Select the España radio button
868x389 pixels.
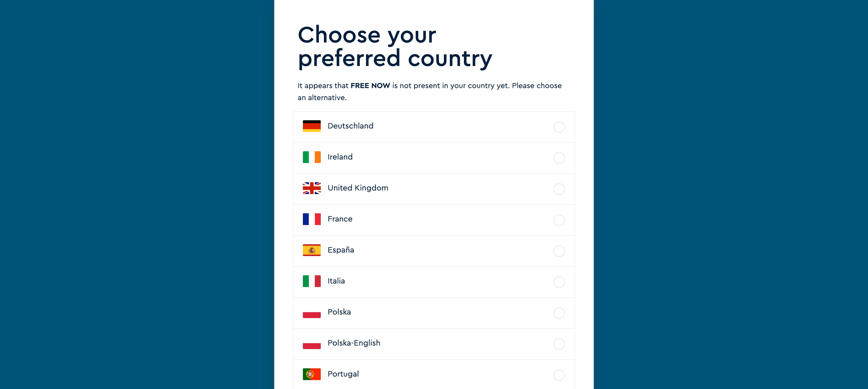[x=559, y=251]
